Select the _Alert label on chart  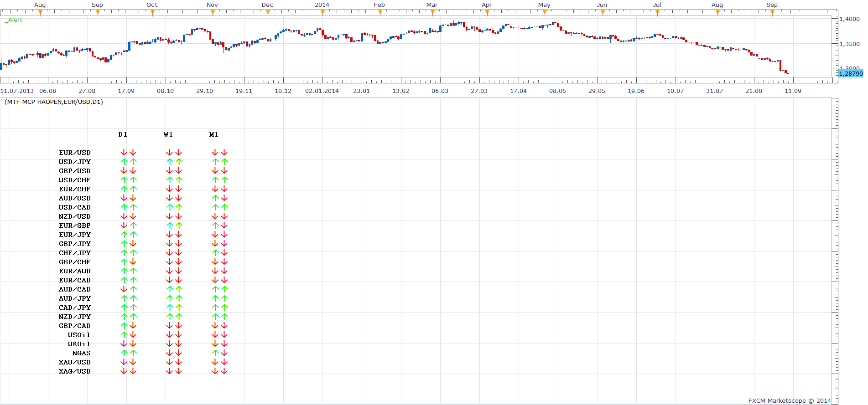coord(14,20)
